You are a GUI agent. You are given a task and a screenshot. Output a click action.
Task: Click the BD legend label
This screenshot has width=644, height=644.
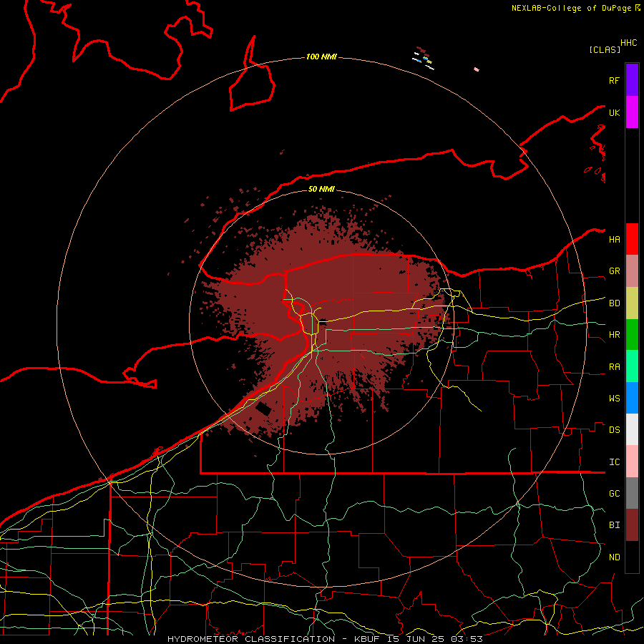pos(615,303)
